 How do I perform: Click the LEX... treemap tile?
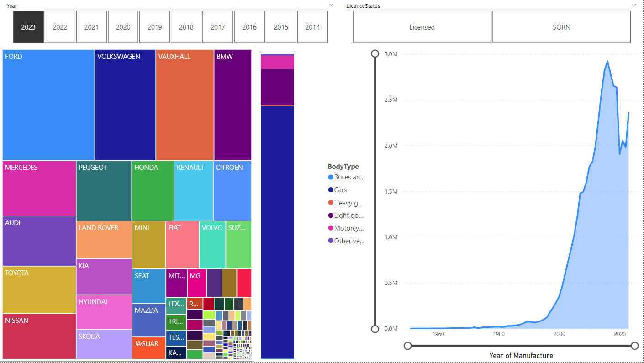click(176, 306)
